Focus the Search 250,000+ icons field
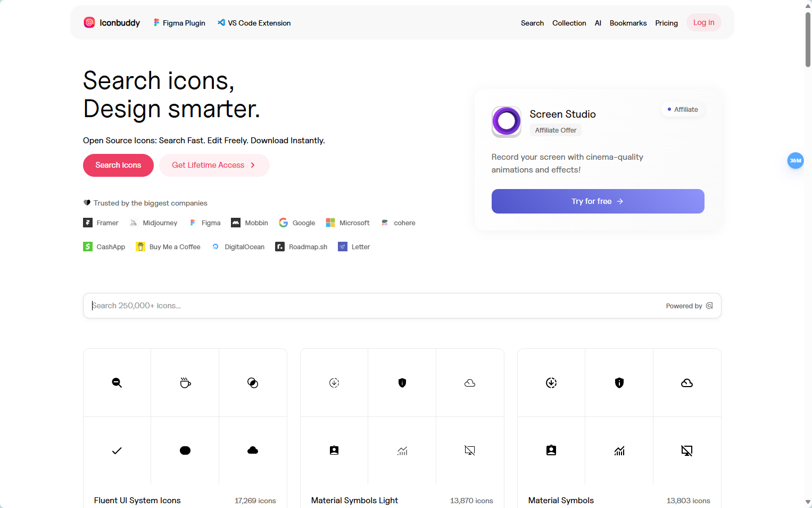 coord(372,306)
